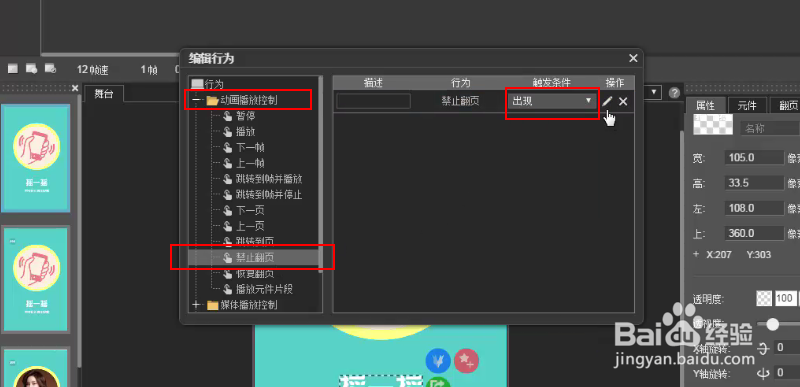The height and width of the screenshot is (387, 800).
Task: Click the 透视度 slider handle
Action: tap(773, 324)
